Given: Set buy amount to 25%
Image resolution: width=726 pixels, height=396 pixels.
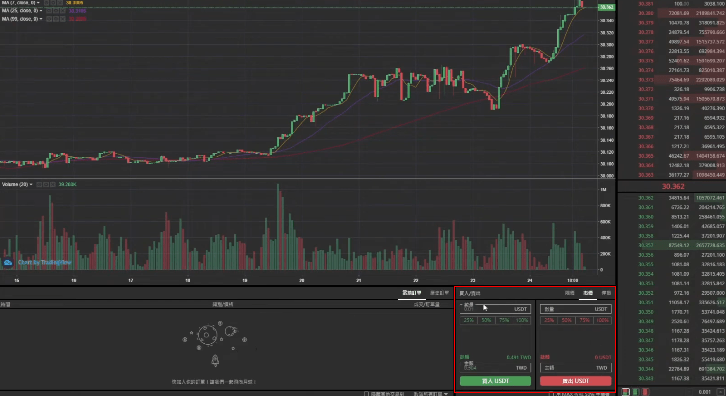Looking at the screenshot, I should click(469, 320).
